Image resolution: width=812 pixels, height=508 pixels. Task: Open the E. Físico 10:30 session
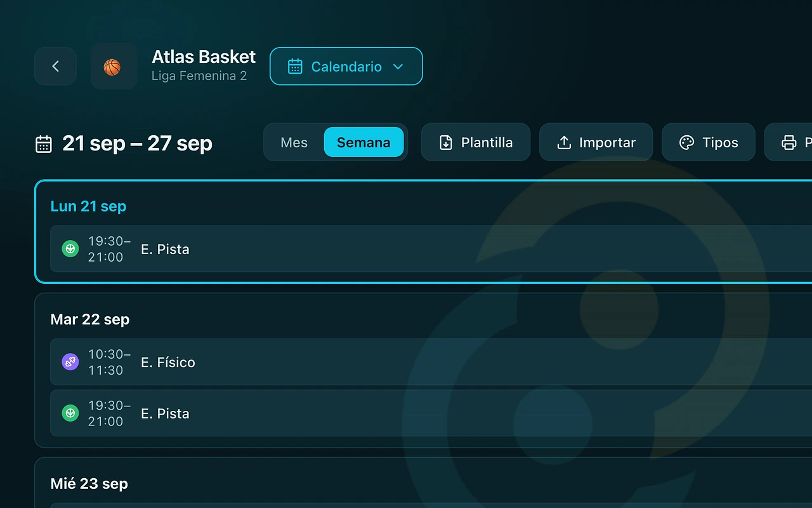431,362
